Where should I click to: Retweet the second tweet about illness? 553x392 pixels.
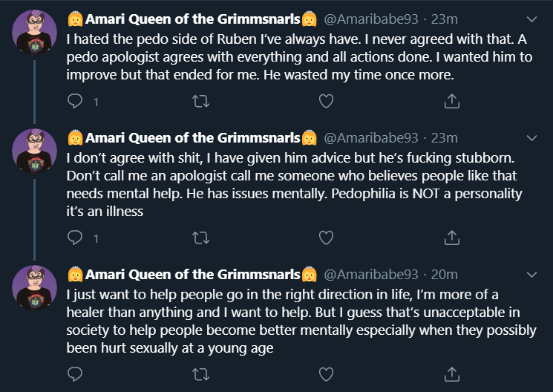point(200,238)
